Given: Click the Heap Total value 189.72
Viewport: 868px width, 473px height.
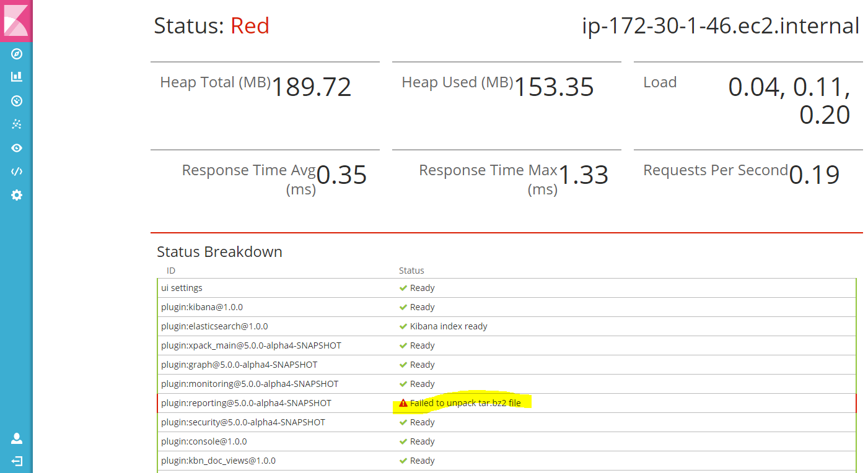Looking at the screenshot, I should (312, 87).
